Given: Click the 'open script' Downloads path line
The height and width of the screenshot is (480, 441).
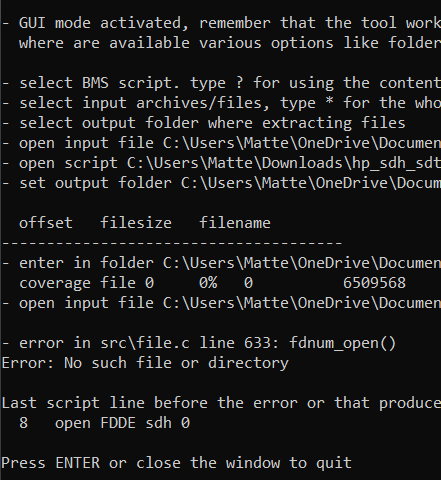Looking at the screenshot, I should point(221,163).
